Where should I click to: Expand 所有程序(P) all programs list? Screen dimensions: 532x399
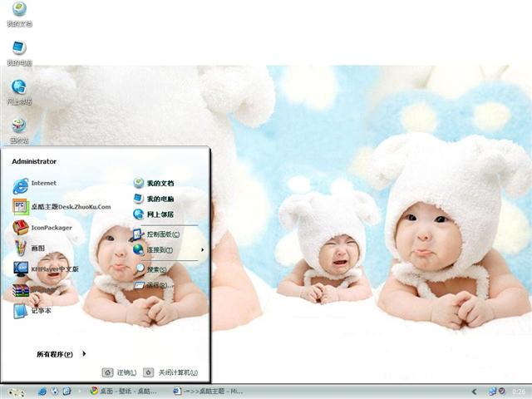point(62,354)
